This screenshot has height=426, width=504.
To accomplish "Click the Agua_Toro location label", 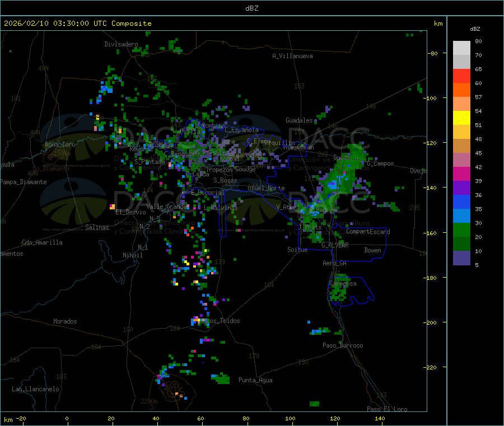I will tap(60, 144).
